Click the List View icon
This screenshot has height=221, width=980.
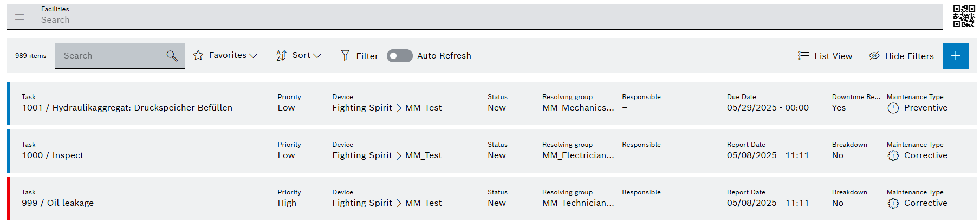(803, 56)
